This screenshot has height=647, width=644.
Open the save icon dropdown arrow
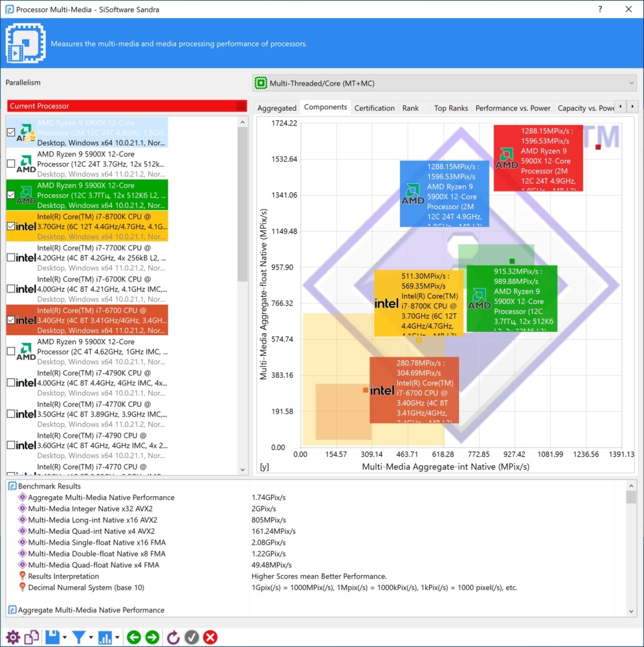[65, 637]
